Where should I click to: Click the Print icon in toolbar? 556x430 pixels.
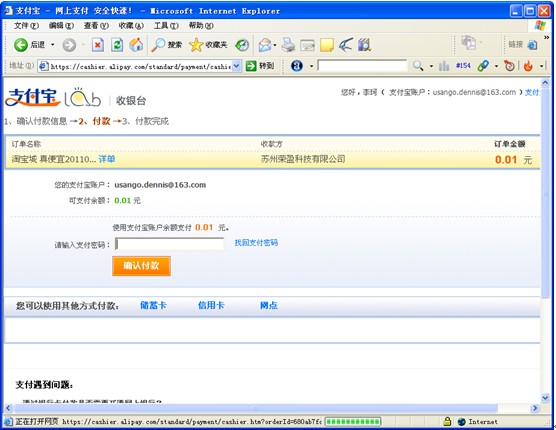coord(288,45)
